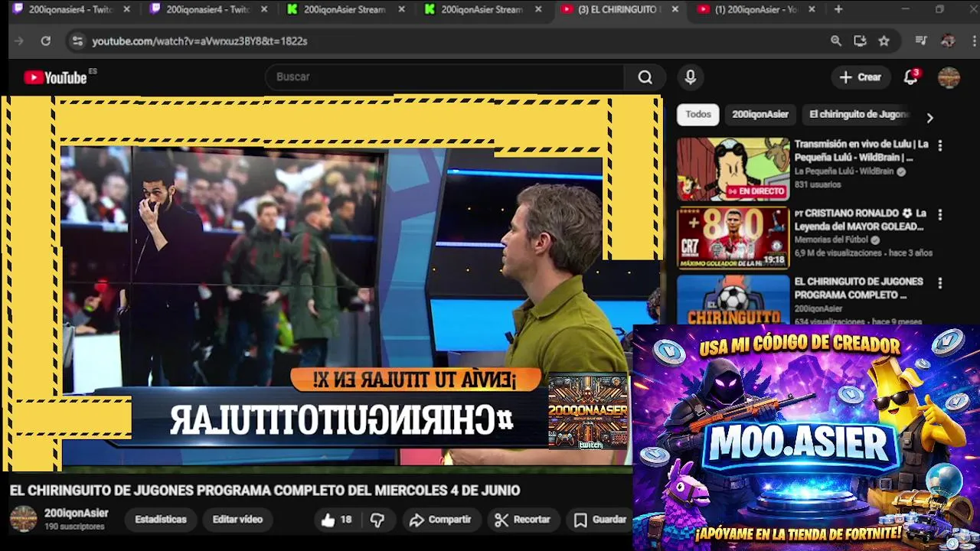This screenshot has height=551, width=980.
Task: Click into the Buscar search field
Action: click(444, 77)
